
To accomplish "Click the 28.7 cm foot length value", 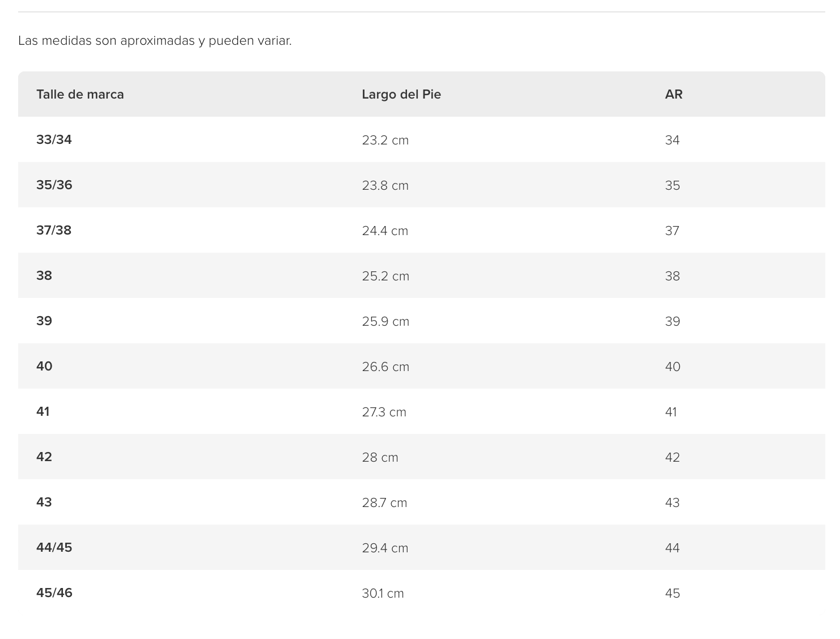I will click(384, 502).
